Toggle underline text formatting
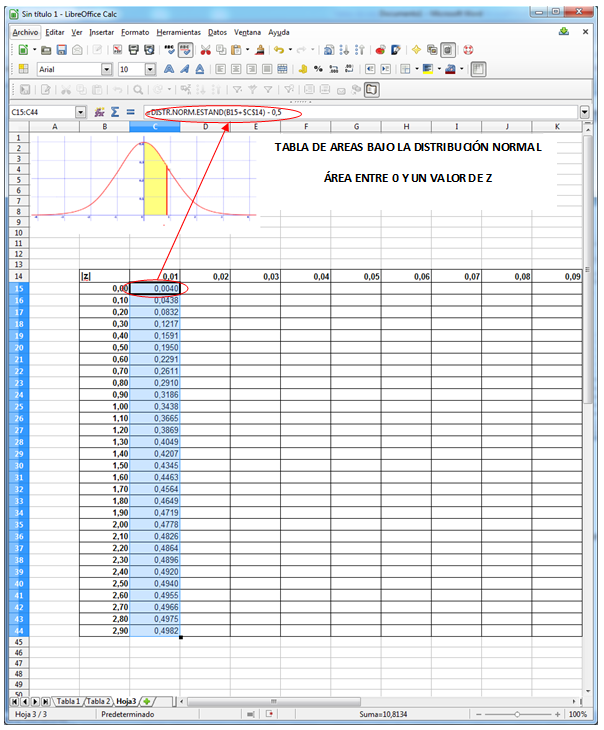This screenshot has width=604, height=730. tap(200, 70)
